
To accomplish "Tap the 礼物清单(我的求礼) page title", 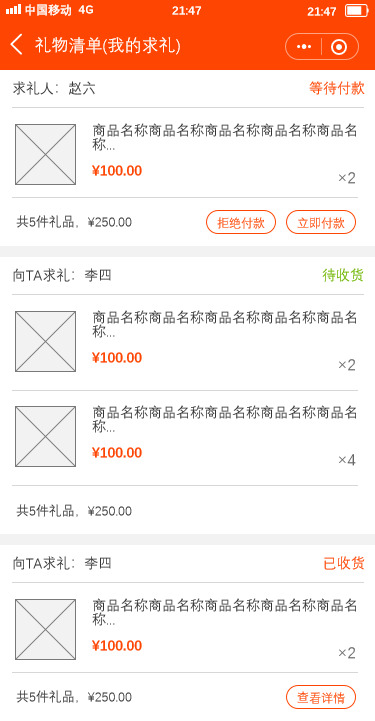I will coord(108,46).
